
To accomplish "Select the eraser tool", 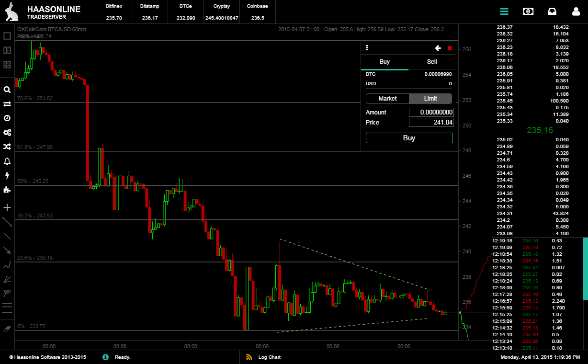I will click(x=7, y=329).
